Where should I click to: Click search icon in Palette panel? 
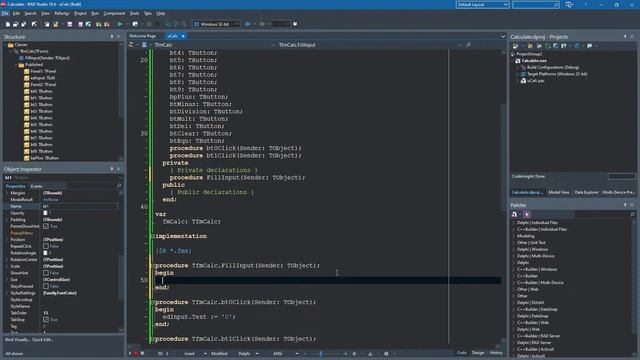coord(633,214)
